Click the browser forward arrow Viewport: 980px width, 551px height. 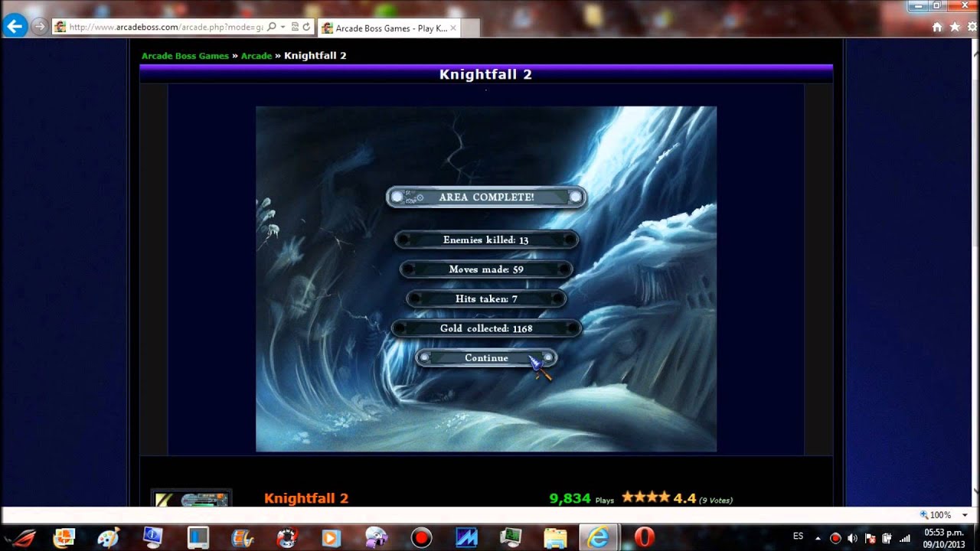point(39,27)
